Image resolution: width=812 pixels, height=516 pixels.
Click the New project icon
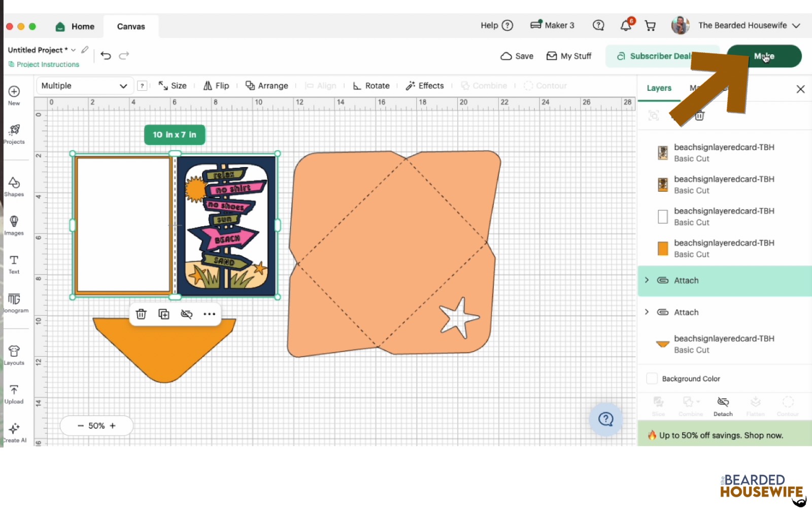click(x=14, y=95)
